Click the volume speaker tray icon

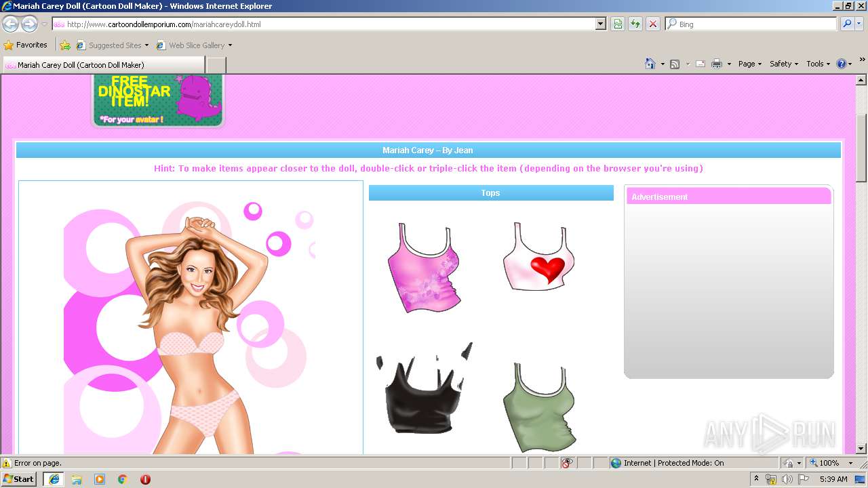pyautogui.click(x=787, y=479)
